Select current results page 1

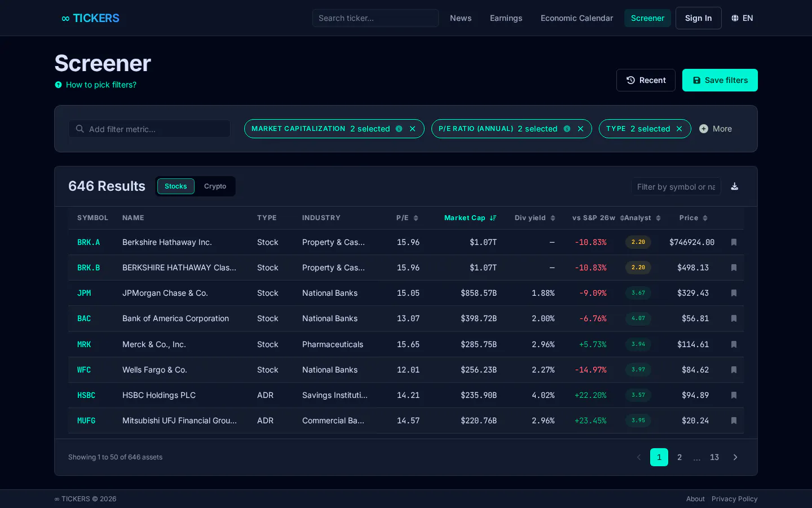pyautogui.click(x=659, y=457)
